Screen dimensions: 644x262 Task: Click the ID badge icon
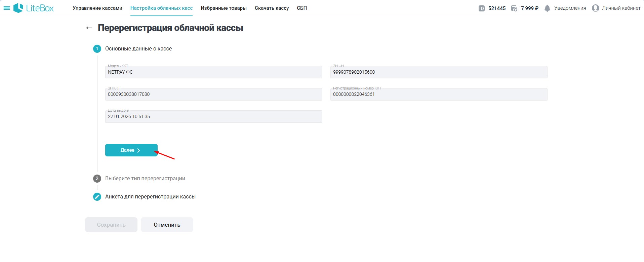click(x=481, y=8)
